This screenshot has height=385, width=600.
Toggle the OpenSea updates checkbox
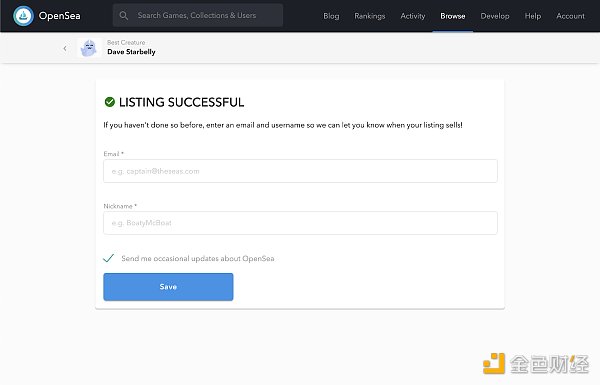point(109,258)
